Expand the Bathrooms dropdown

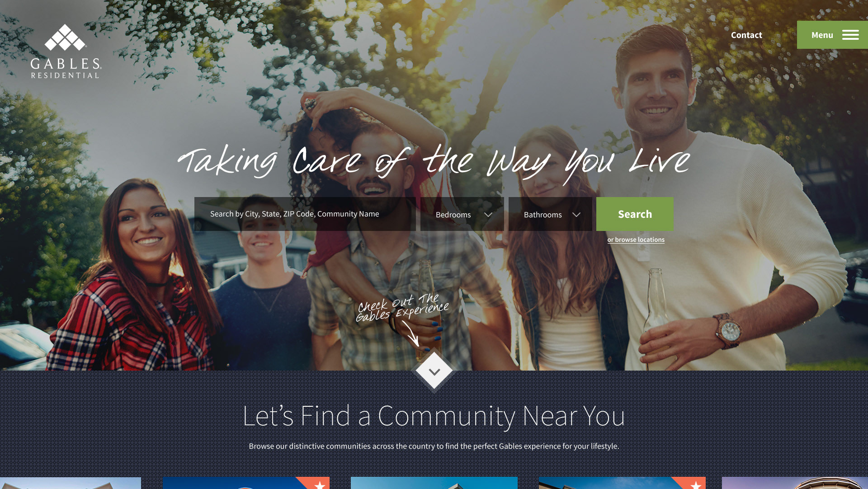point(550,214)
